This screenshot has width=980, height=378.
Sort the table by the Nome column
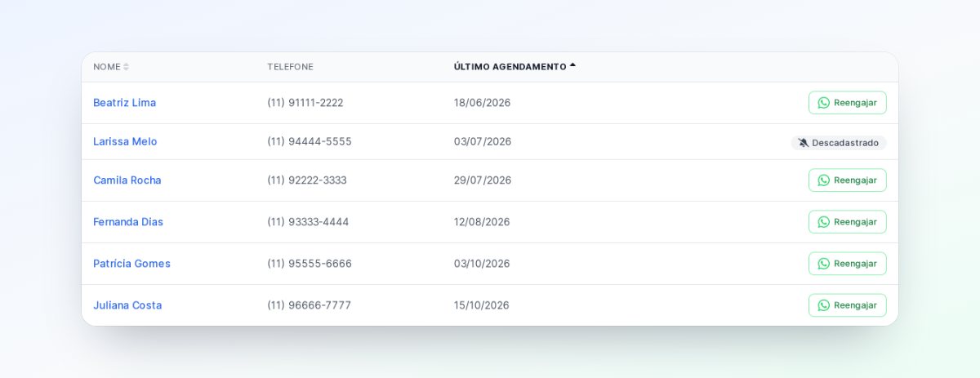[110, 67]
